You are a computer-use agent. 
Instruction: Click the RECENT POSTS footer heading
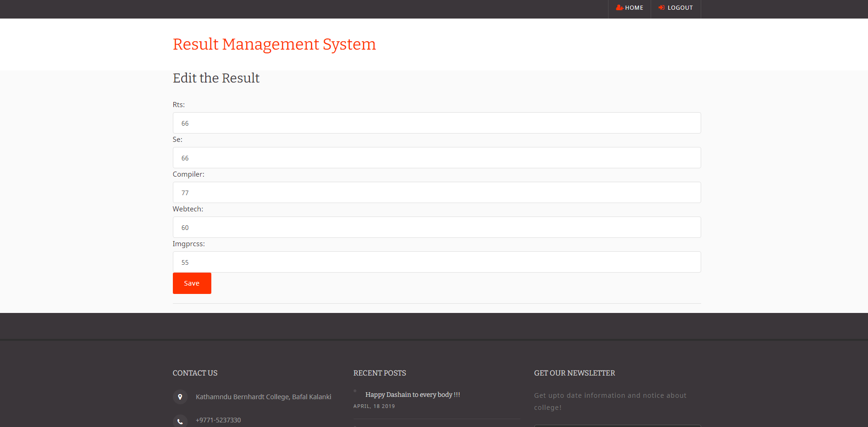380,373
